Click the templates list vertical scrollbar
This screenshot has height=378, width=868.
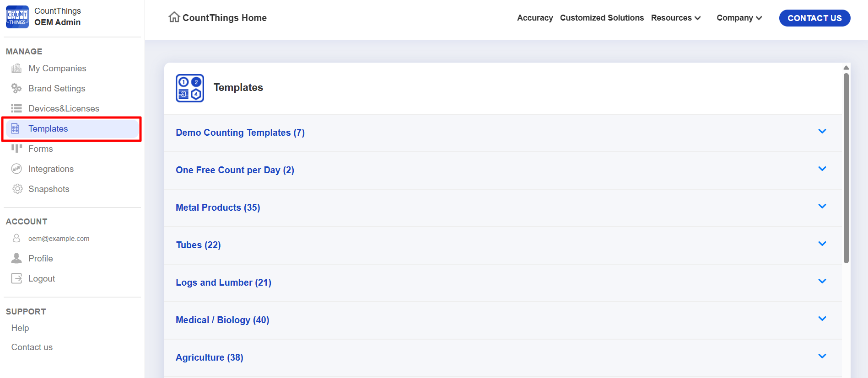[x=846, y=168]
